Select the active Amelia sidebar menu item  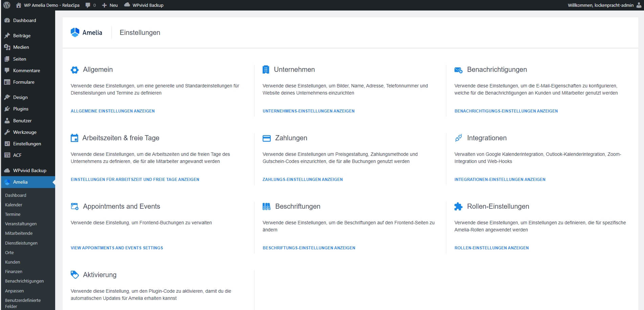(x=28, y=182)
